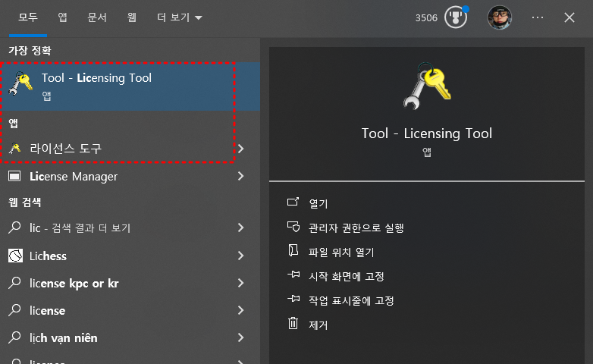Screen dimensions: 593x364
Task: Close the search panel
Action: point(569,17)
